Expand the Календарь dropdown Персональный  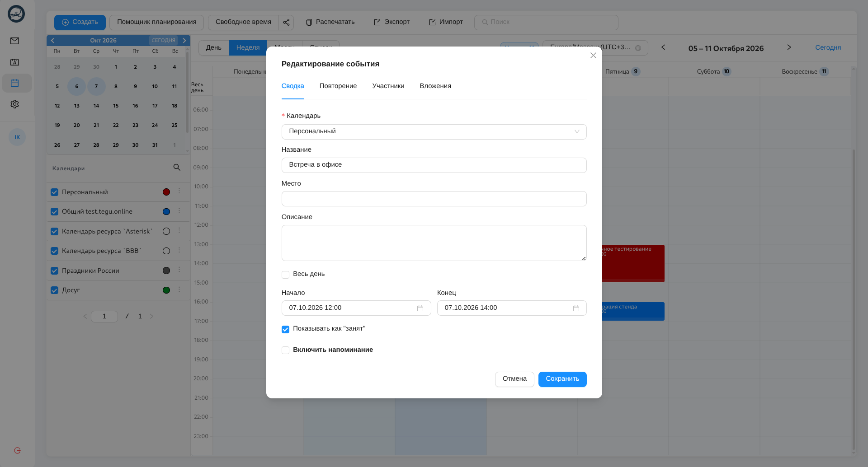[434, 132]
